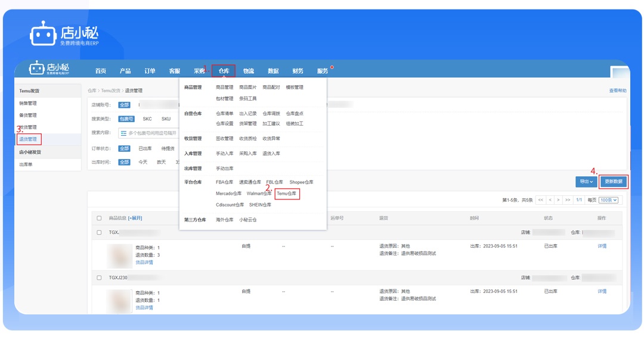Choose Shopee仓库 in platform warehouses
This screenshot has height=340, width=644.
[301, 182]
